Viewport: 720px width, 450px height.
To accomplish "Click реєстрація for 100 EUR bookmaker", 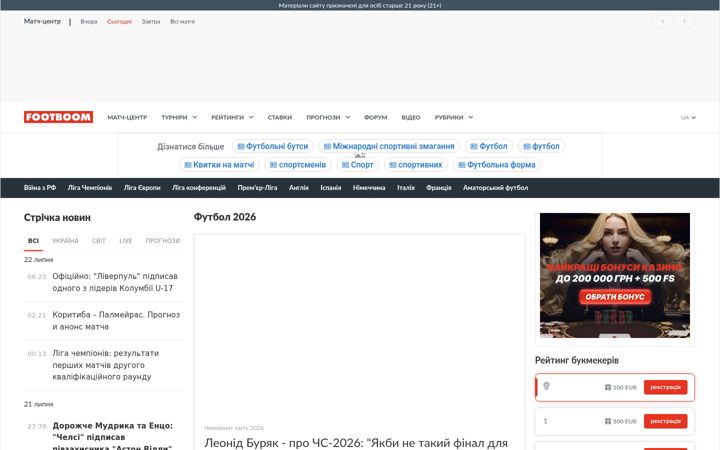I will coord(665,387).
